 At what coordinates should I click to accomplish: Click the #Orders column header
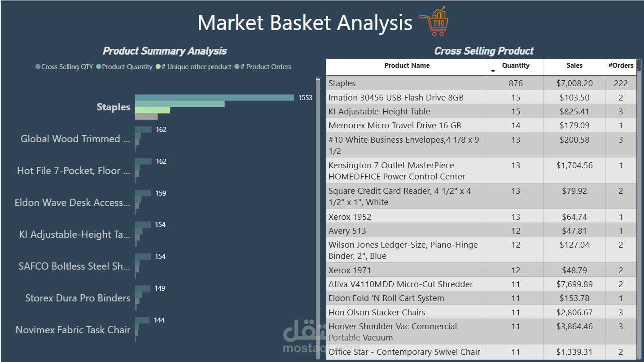[621, 66]
